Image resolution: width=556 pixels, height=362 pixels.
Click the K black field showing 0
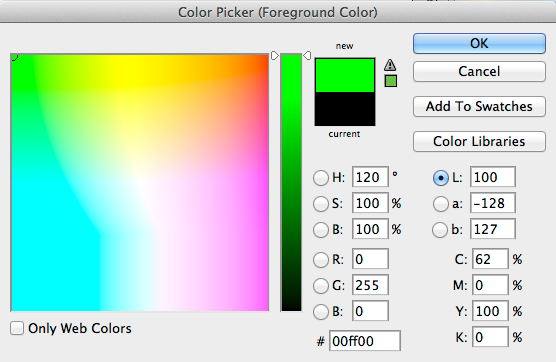tap(490, 337)
